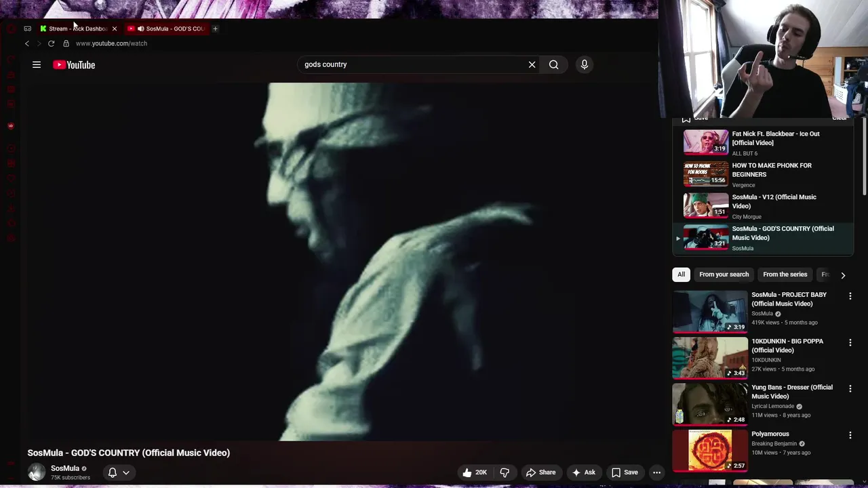Screen dimensions: 868x488
Task: Expand notification options chevron beside bell
Action: coord(126,472)
